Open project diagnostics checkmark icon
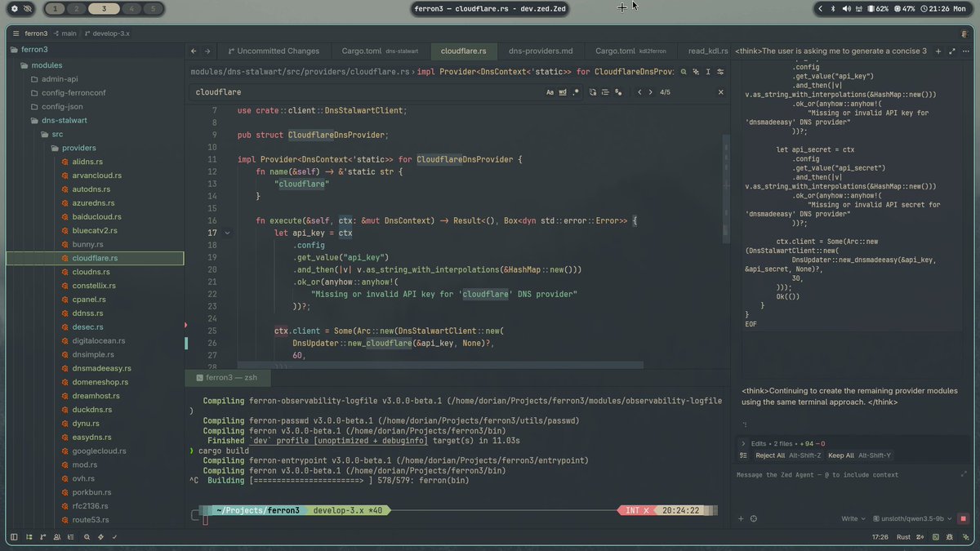This screenshot has height=551, width=980. 114,536
